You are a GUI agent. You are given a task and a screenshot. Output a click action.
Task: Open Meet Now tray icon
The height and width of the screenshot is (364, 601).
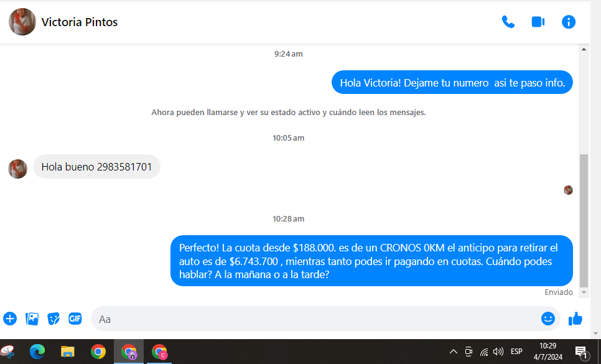(468, 352)
